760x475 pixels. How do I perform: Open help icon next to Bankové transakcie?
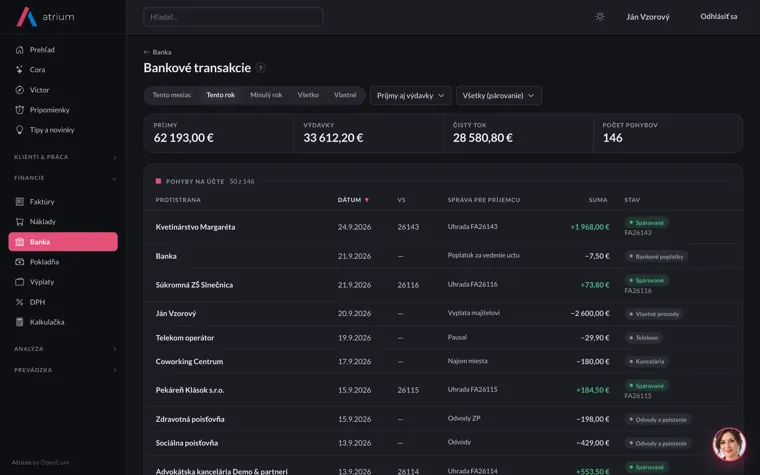click(260, 68)
